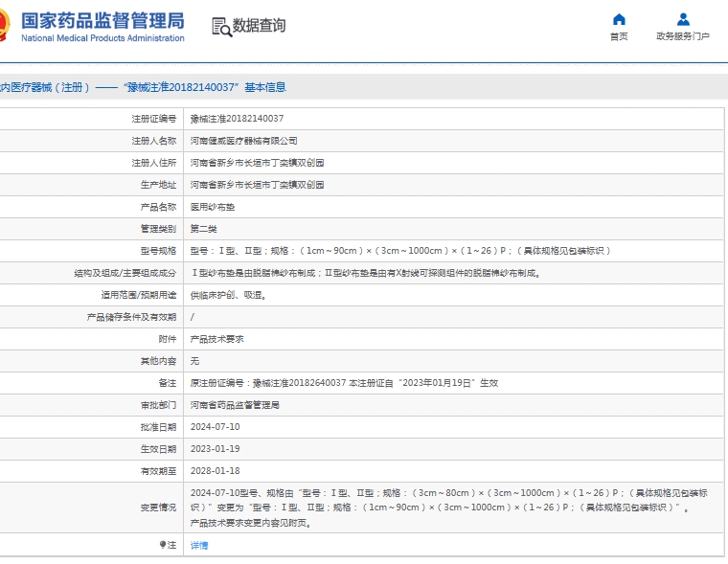Image resolution: width=728 pixels, height=564 pixels.
Task: Click the 其他内容 label
Action: click(158, 361)
